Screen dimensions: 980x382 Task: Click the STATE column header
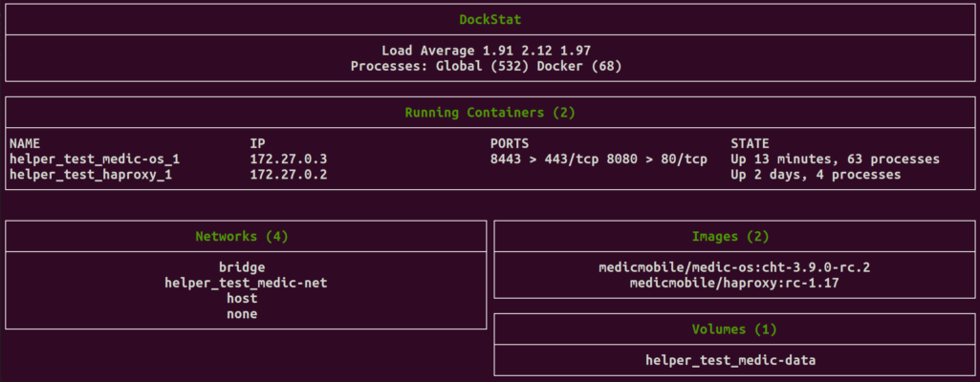(750, 143)
